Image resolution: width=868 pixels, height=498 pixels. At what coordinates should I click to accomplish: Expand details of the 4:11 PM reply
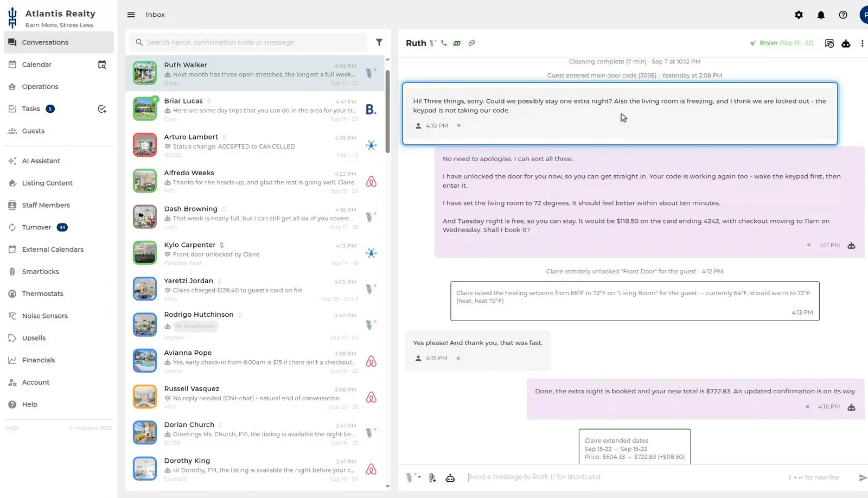809,245
